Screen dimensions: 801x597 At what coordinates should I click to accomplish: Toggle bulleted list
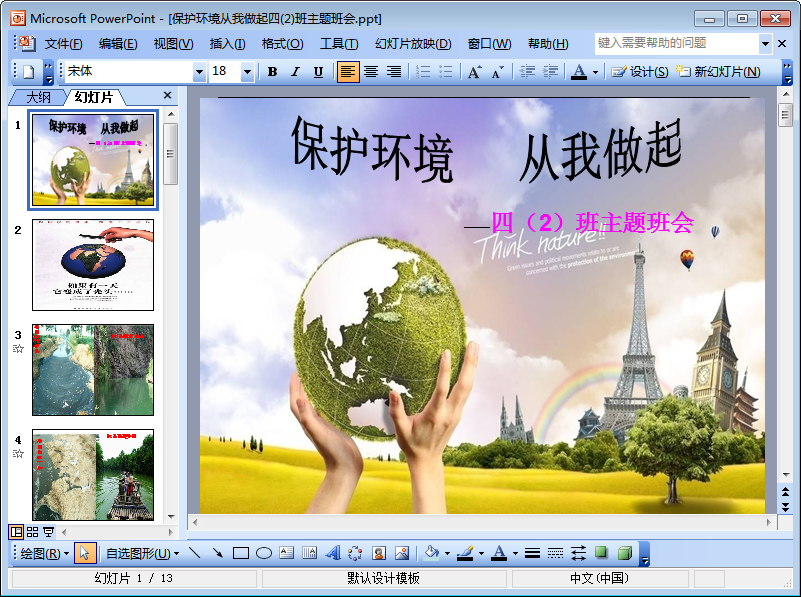[x=446, y=72]
